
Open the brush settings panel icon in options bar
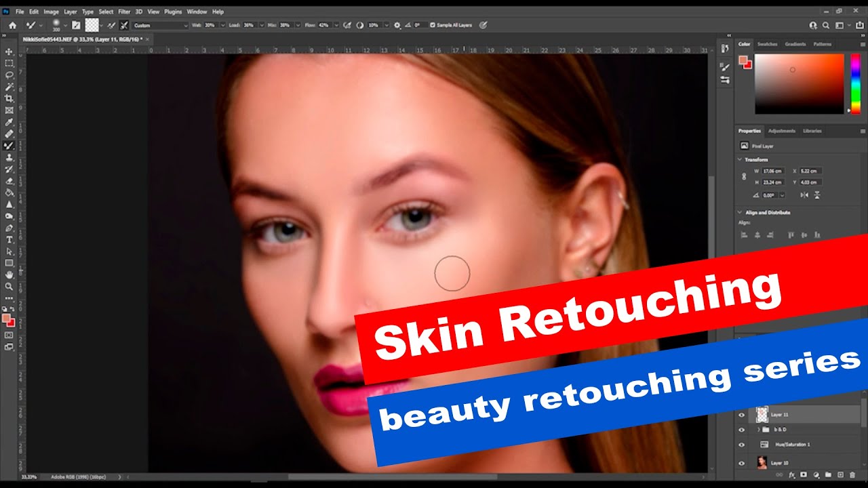76,25
